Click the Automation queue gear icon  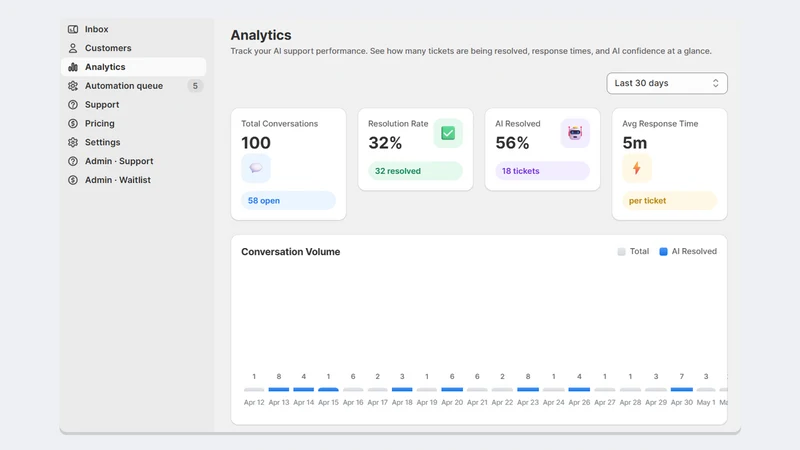tap(73, 86)
